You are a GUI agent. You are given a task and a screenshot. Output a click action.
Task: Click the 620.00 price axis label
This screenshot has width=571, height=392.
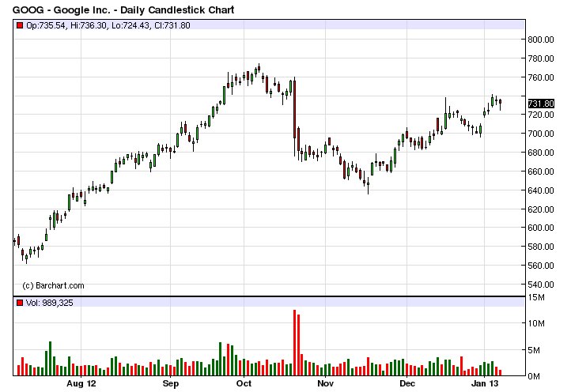(541, 209)
